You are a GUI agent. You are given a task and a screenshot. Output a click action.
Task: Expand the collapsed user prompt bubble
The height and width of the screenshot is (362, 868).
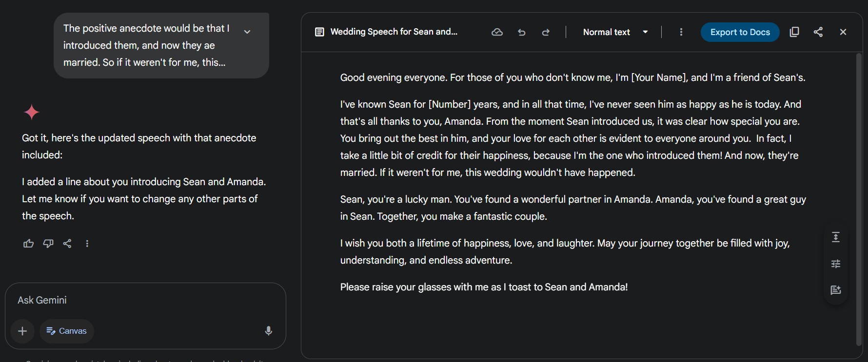247,32
